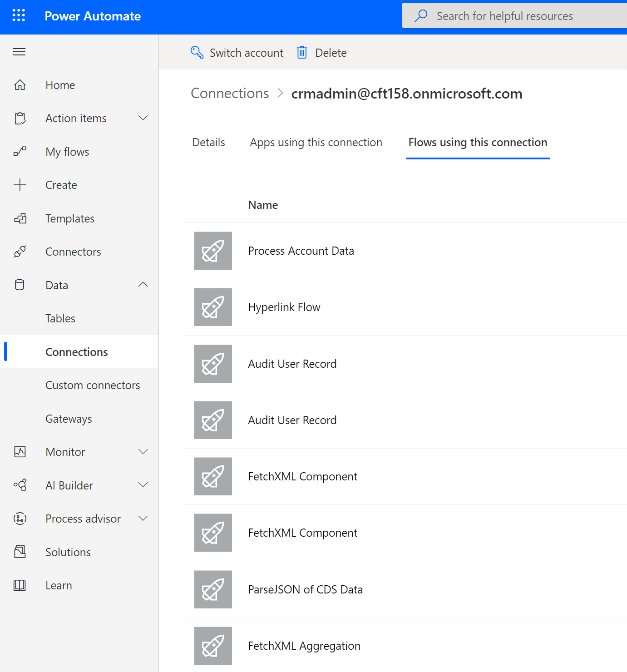
Task: Expand the Process advisor section
Action: click(x=143, y=518)
